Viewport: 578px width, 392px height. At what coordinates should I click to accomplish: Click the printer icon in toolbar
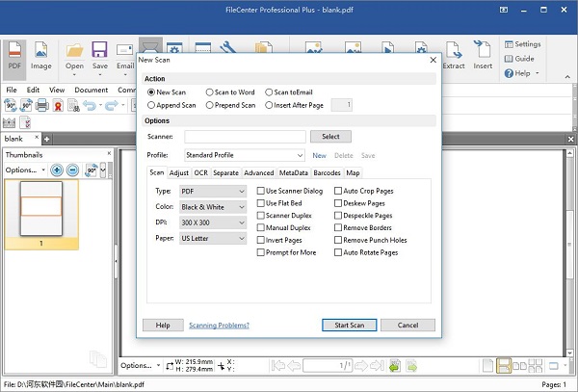[x=41, y=104]
